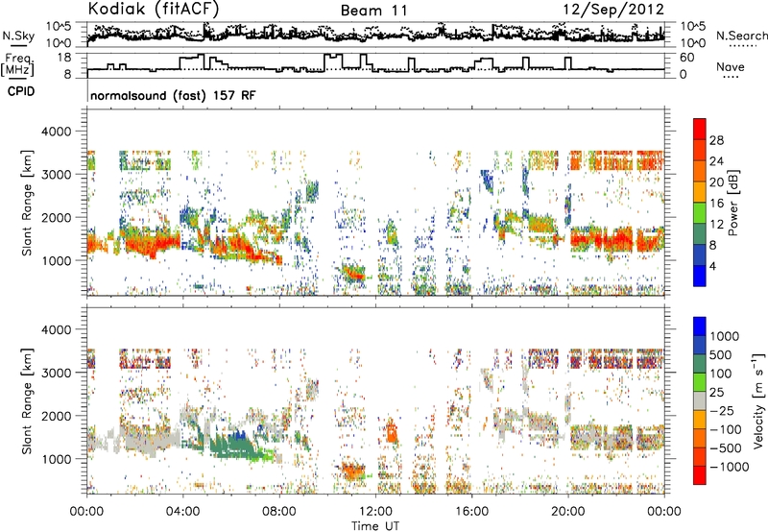Screen dimensions: 768x532
Task: Pick the red bottom segment of the velocity colorbar
Action: click(x=700, y=475)
